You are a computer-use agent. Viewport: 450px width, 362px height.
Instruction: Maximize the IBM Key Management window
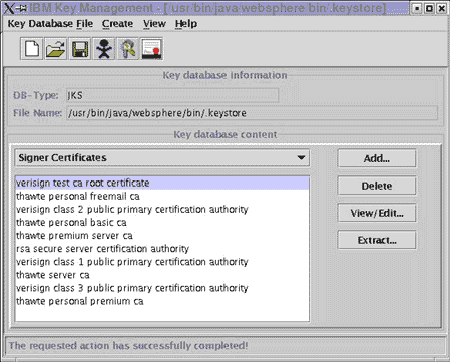pyautogui.click(x=429, y=8)
